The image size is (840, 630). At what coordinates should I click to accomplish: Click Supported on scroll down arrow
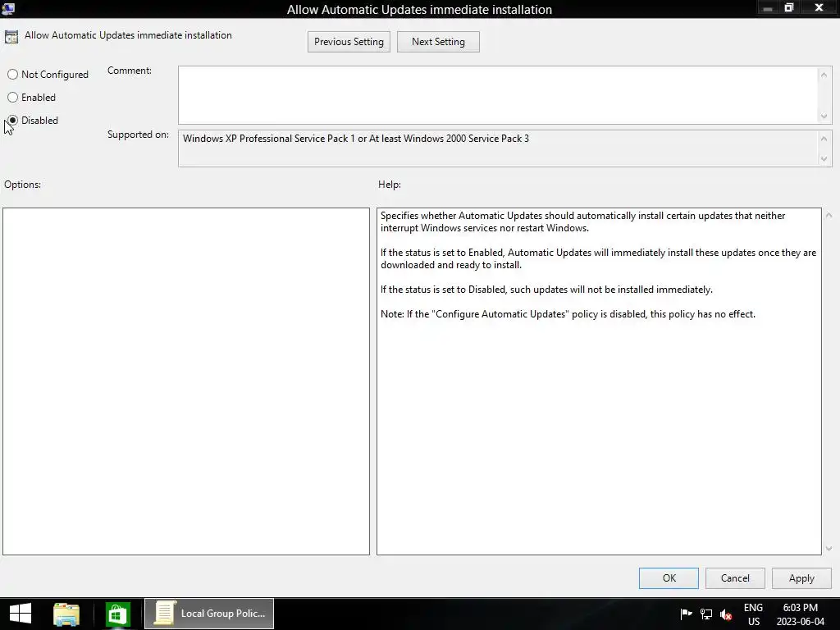point(824,158)
